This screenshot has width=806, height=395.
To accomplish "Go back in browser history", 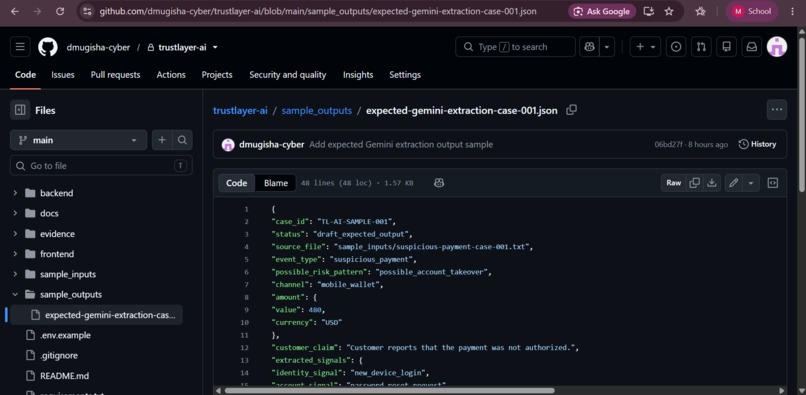I will tap(14, 11).
